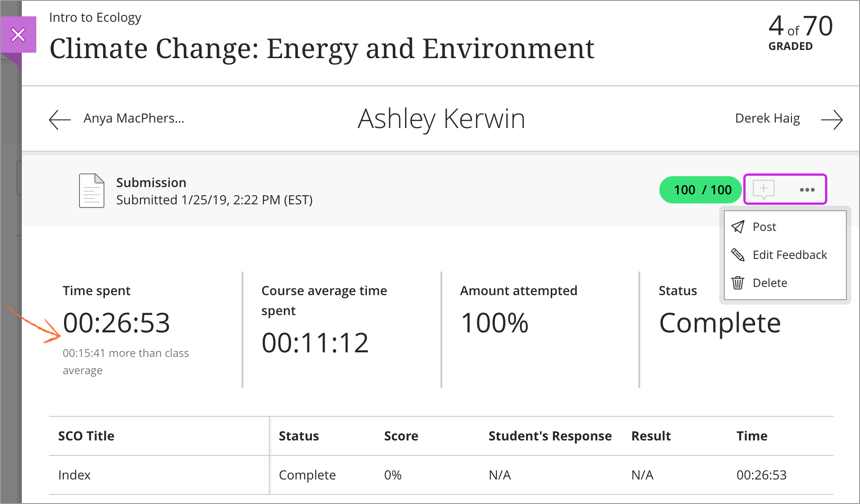Image resolution: width=860 pixels, height=504 pixels.
Task: Click the 4 of 70 graded indicator
Action: pyautogui.click(x=800, y=31)
